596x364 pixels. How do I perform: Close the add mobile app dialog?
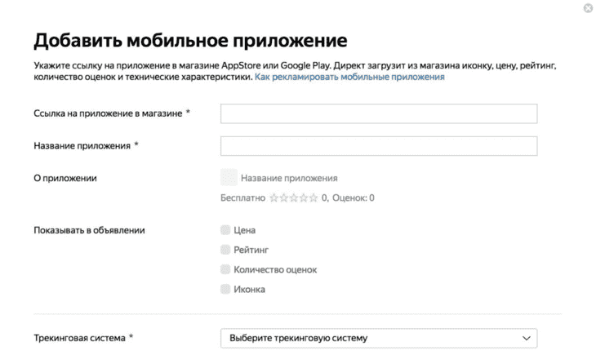pyautogui.click(x=588, y=8)
